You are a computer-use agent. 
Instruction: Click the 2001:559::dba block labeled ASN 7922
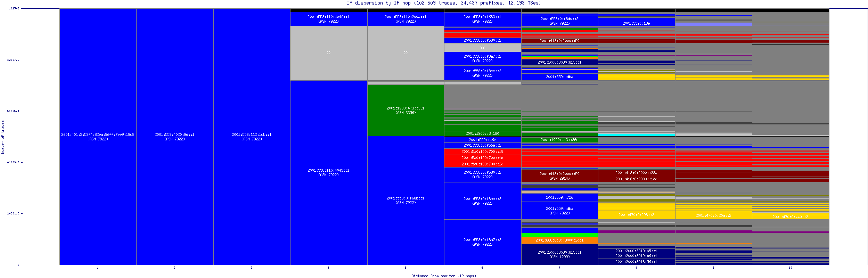pyautogui.click(x=559, y=211)
